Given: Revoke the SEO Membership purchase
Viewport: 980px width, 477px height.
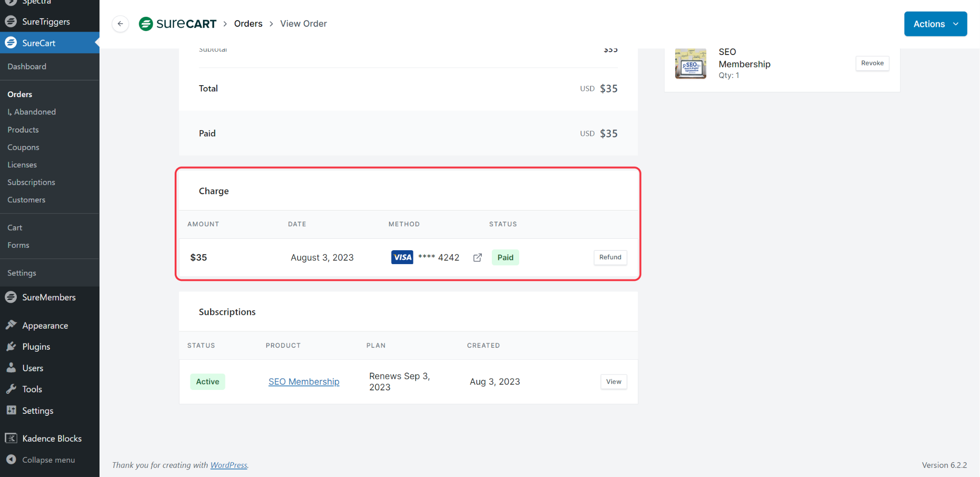Looking at the screenshot, I should pyautogui.click(x=872, y=63).
